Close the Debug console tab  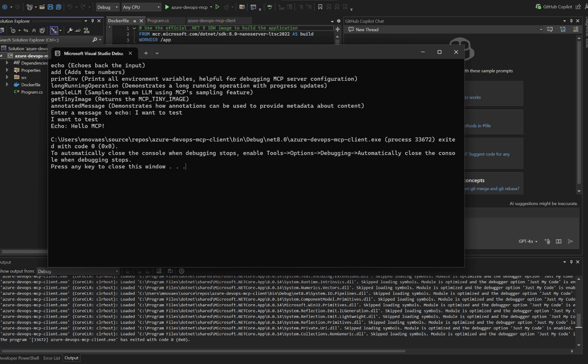(x=131, y=53)
